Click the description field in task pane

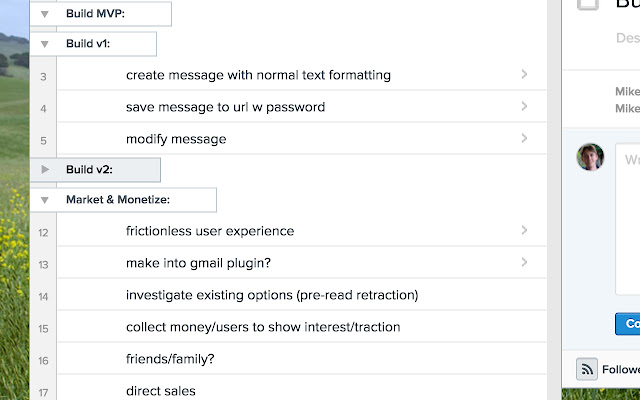tap(626, 38)
